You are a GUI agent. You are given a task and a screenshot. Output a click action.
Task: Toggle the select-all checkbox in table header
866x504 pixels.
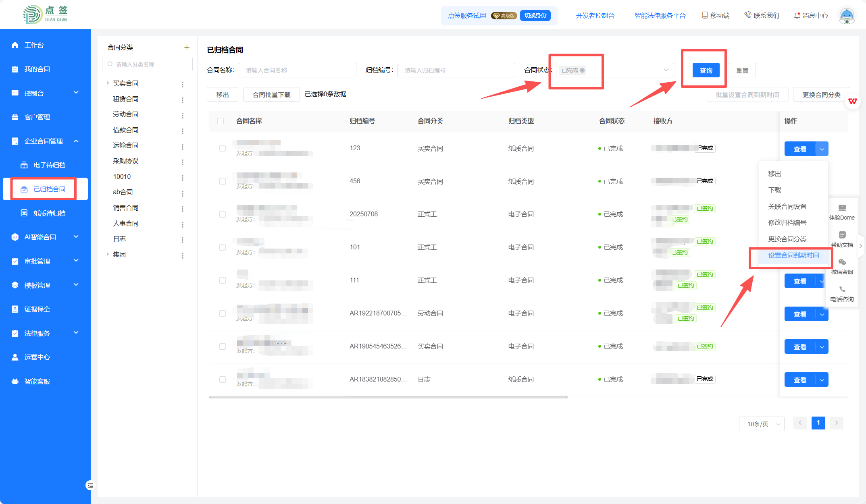coord(221,121)
